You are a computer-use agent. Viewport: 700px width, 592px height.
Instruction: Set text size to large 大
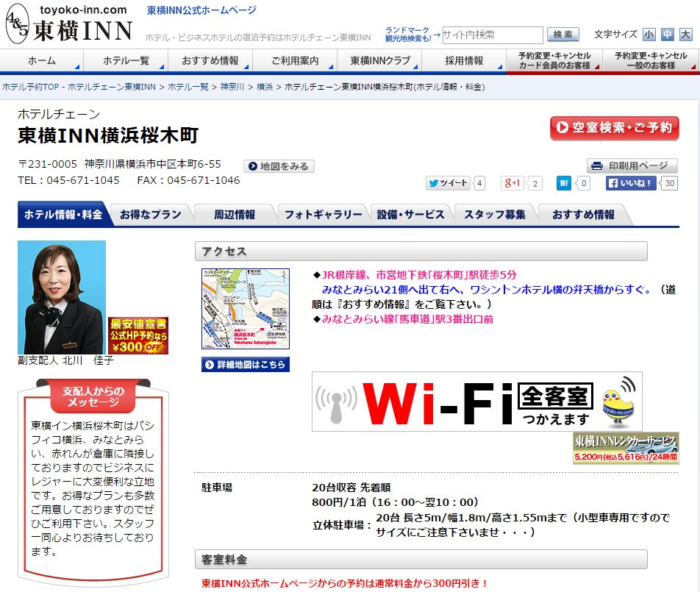point(686,35)
